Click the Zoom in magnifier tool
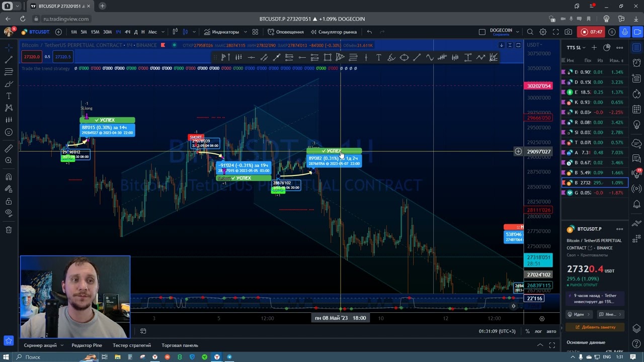This screenshot has height=362, width=644. click(x=9, y=160)
